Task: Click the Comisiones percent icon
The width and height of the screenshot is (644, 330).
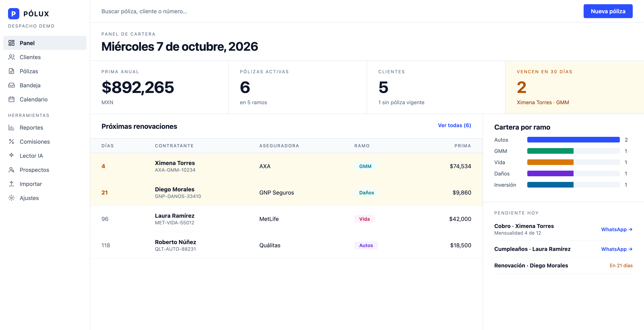Action: (11, 142)
